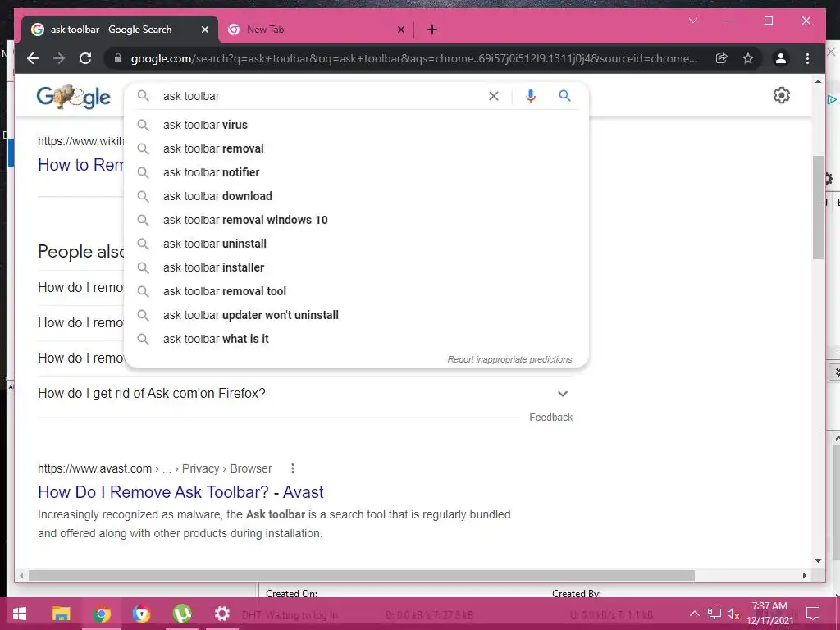Choose suggestion ask toolbar removal
The width and height of the screenshot is (840, 630).
356,148
